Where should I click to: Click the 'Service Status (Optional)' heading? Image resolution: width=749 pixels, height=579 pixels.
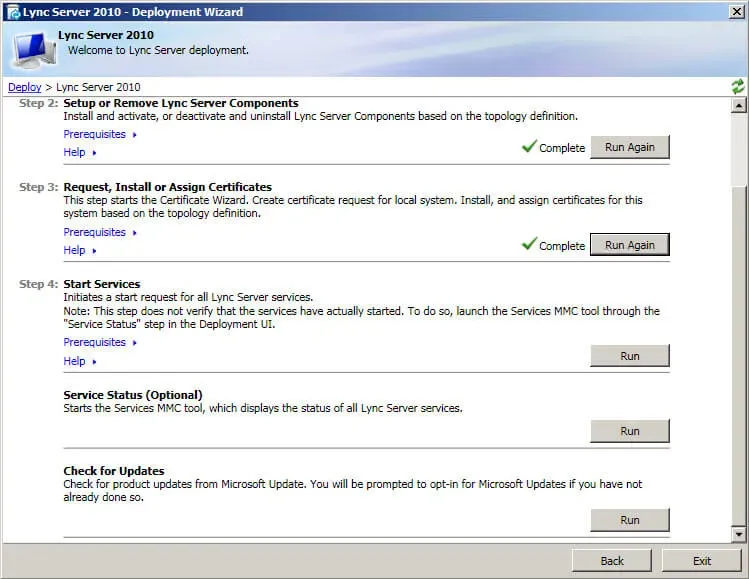coord(133,395)
